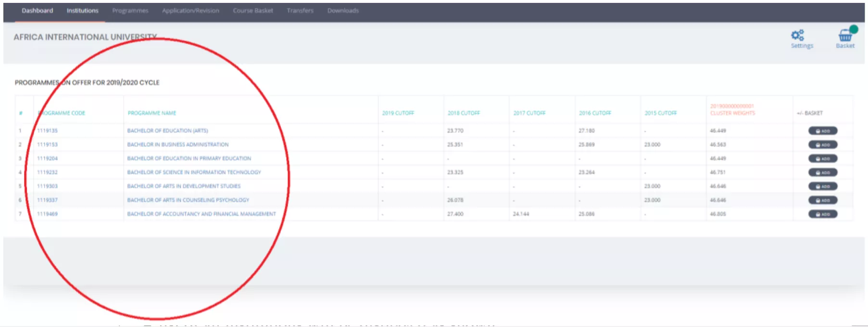
Task: Open the Institutions tab
Action: point(82,11)
